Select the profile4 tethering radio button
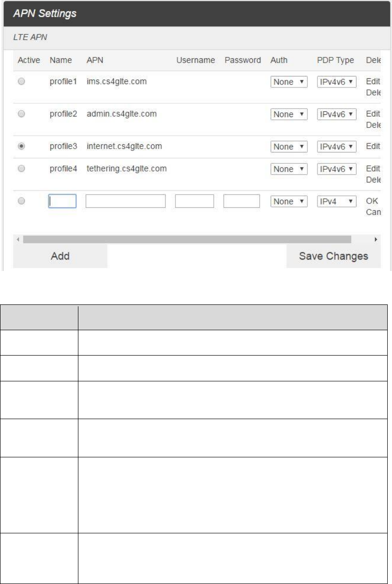The width and height of the screenshot is (392, 584). [21, 169]
